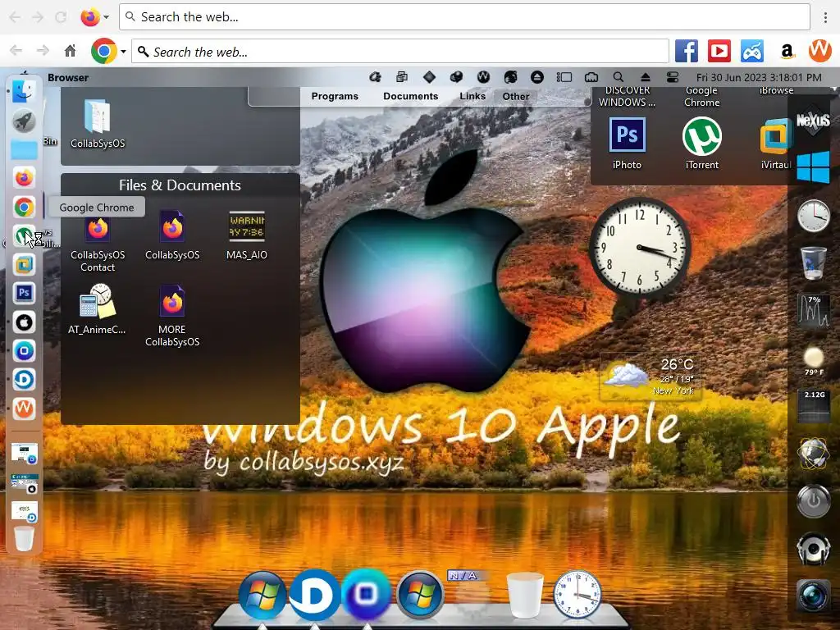This screenshot has height=630, width=840.
Task: Open the AT_AnimeC... calculator clock icon
Action: click(x=97, y=309)
